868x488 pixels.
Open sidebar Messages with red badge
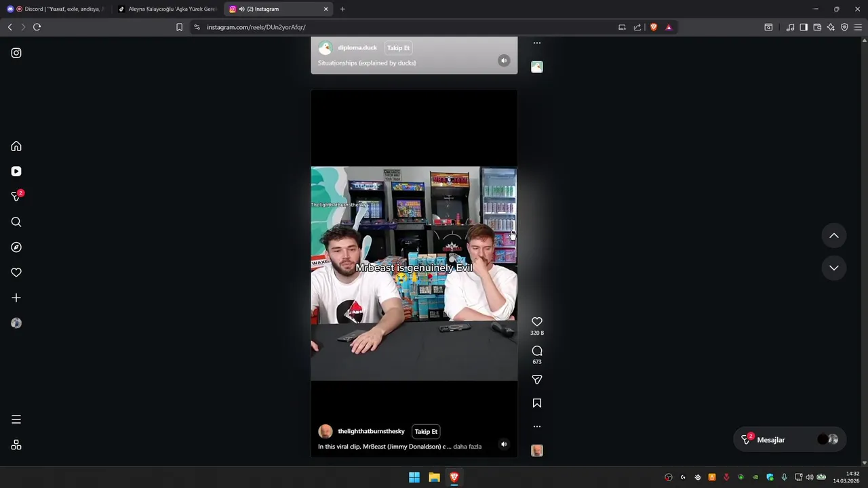tap(16, 197)
